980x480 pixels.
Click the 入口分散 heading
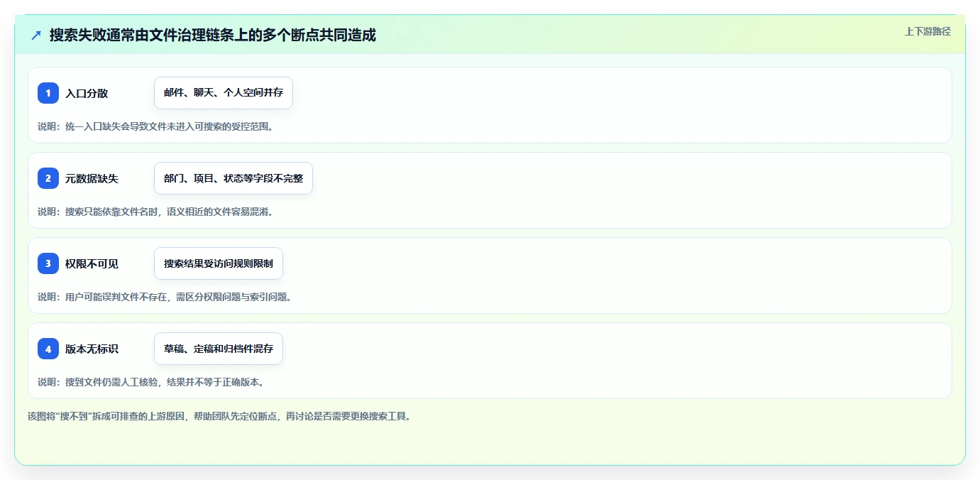point(87,93)
